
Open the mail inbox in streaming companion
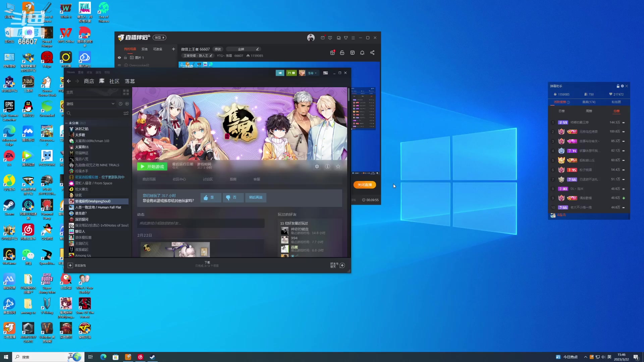point(323,38)
